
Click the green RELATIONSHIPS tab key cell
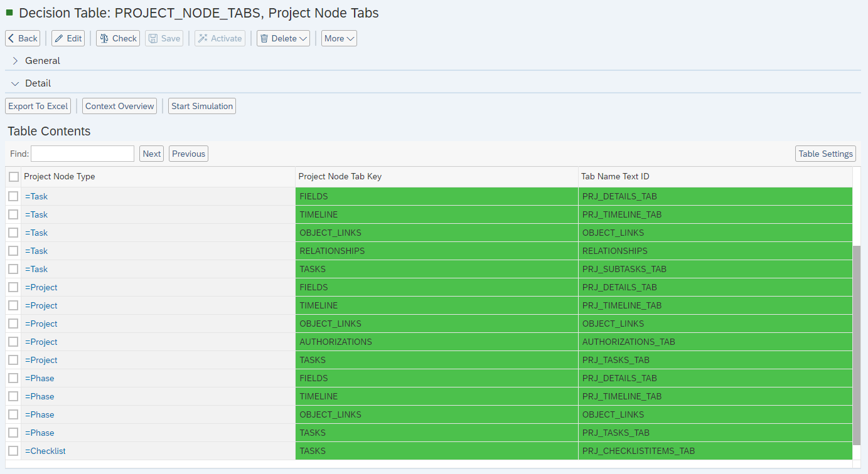click(x=436, y=251)
